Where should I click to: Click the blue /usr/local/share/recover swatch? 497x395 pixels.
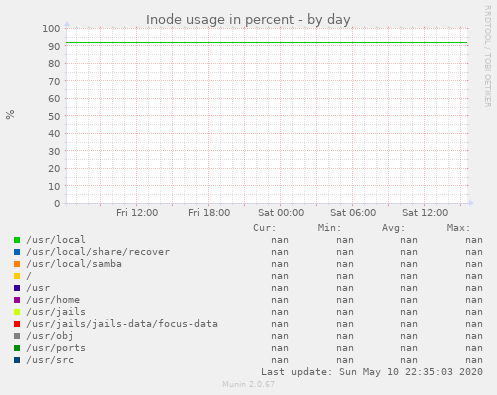17,252
